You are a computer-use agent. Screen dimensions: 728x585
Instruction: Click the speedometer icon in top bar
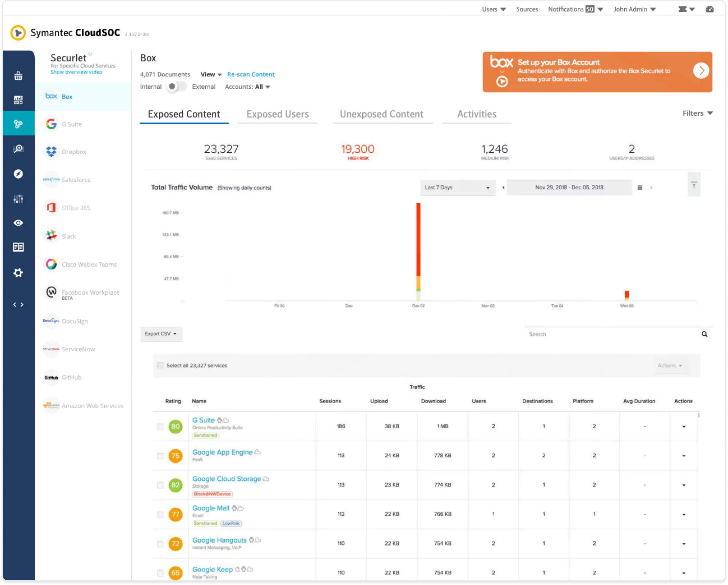coord(710,9)
